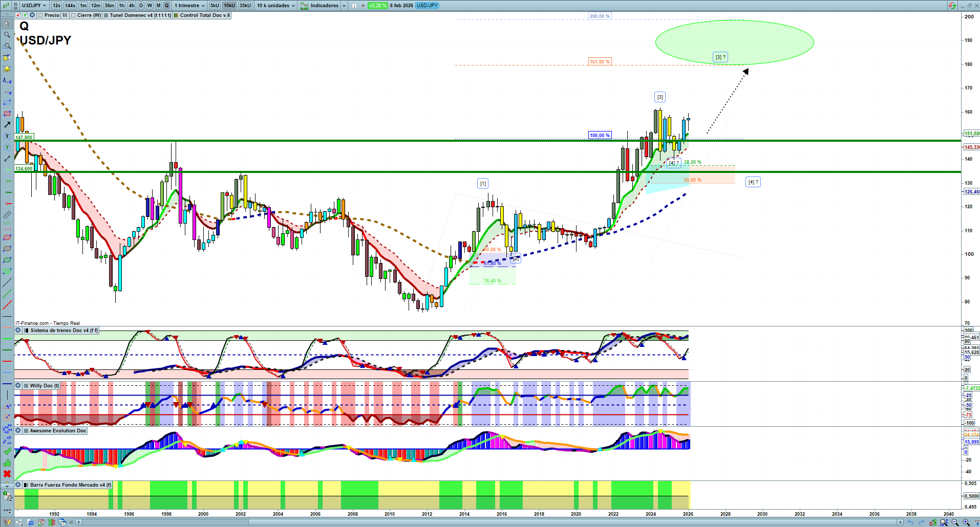Open the share icon in bottom bar
The image size is (980, 527).
19,522
